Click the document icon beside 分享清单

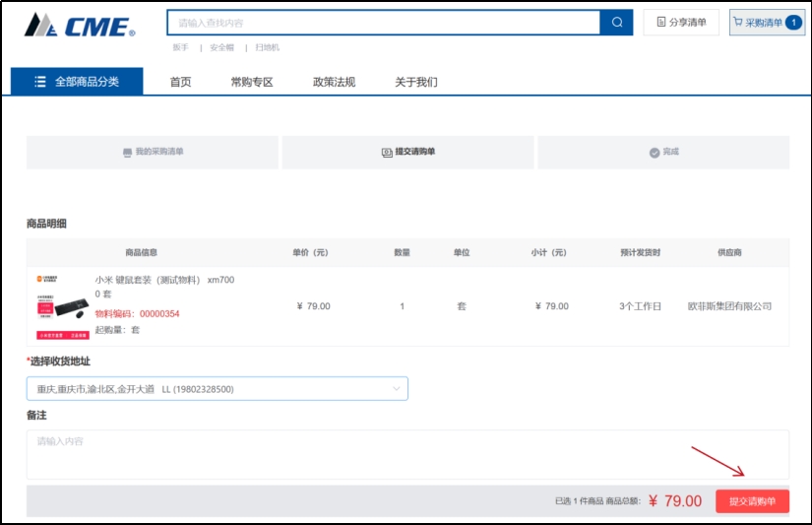click(661, 23)
